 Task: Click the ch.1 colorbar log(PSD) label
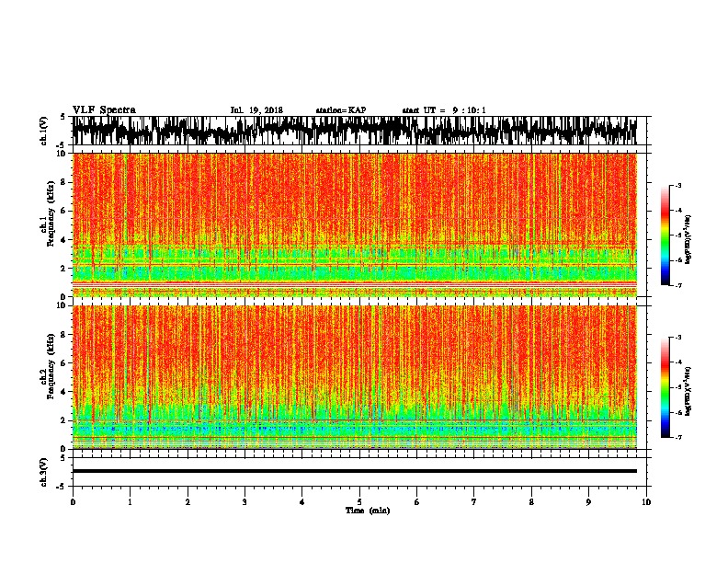coord(688,240)
